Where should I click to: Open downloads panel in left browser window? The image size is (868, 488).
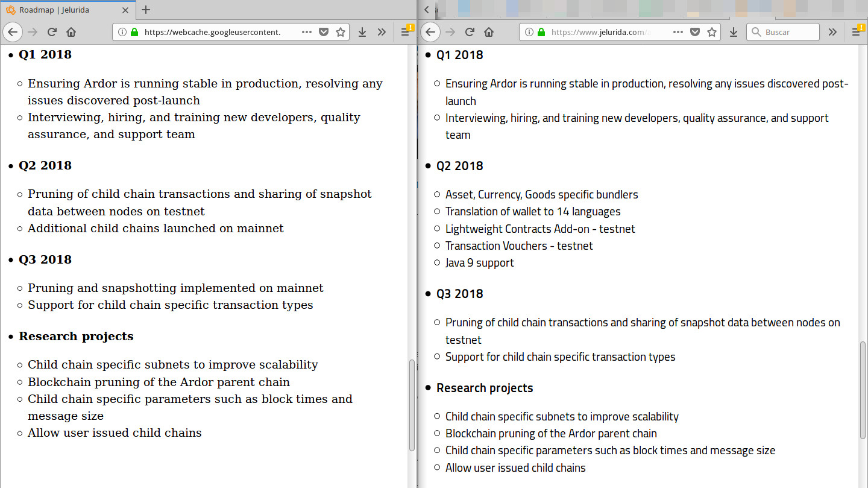click(362, 32)
